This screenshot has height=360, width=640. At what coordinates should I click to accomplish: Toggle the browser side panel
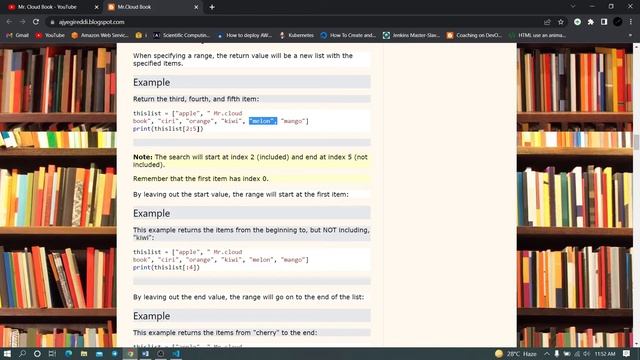[604, 22]
